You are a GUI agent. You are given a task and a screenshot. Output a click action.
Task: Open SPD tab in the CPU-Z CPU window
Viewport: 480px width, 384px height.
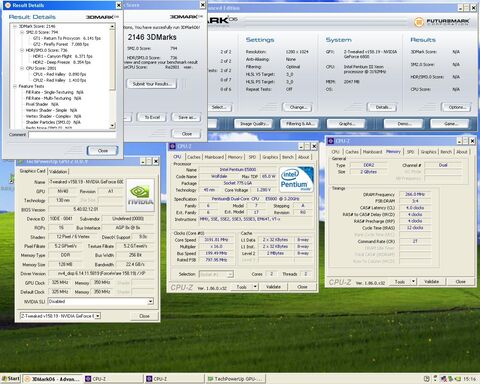(252, 157)
